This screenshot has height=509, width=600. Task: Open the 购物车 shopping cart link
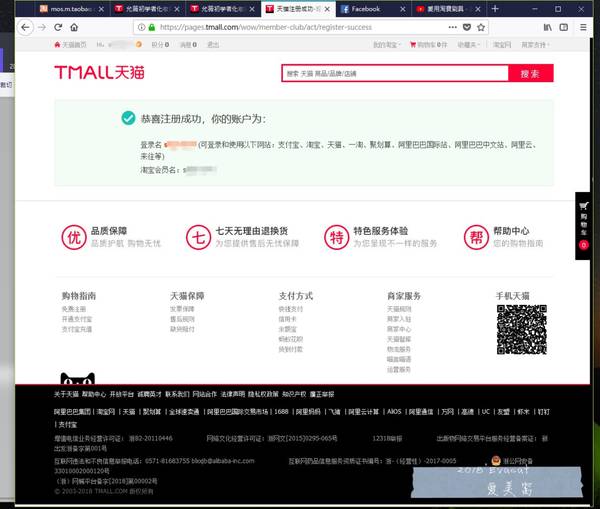[x=429, y=45]
